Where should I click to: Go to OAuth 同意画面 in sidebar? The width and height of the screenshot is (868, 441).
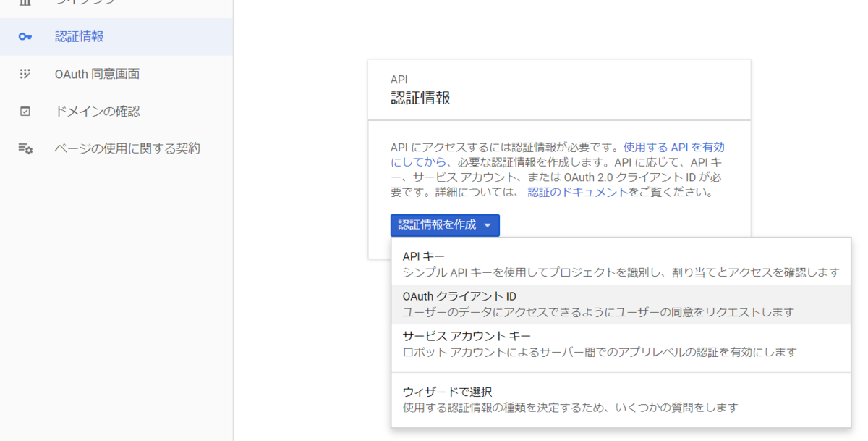[116, 74]
